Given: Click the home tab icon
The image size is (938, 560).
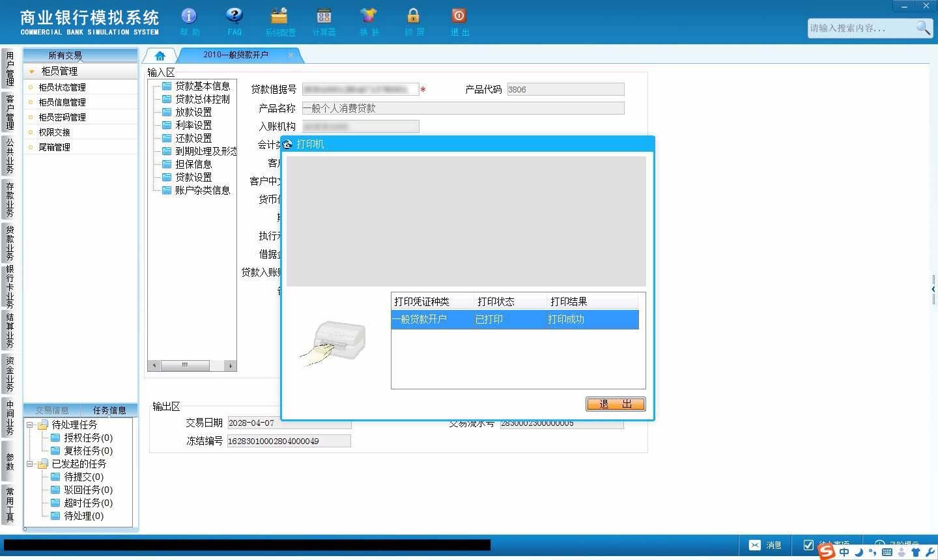Looking at the screenshot, I should click(160, 55).
